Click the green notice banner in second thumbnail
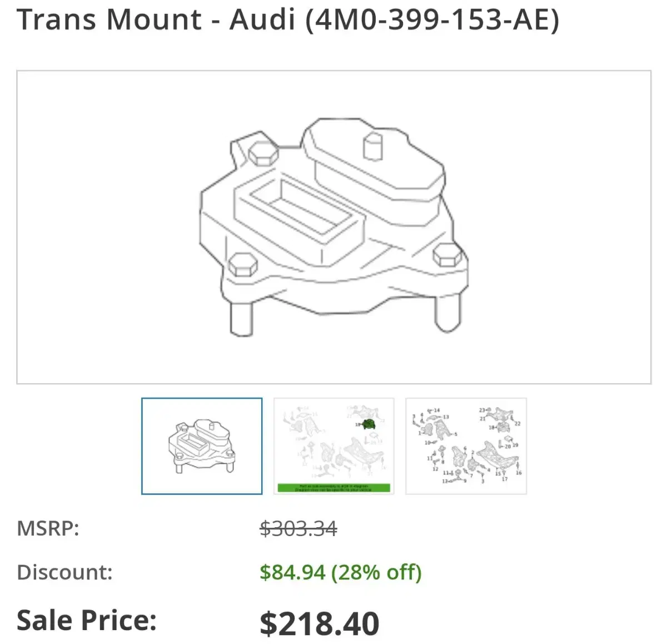 point(334,488)
